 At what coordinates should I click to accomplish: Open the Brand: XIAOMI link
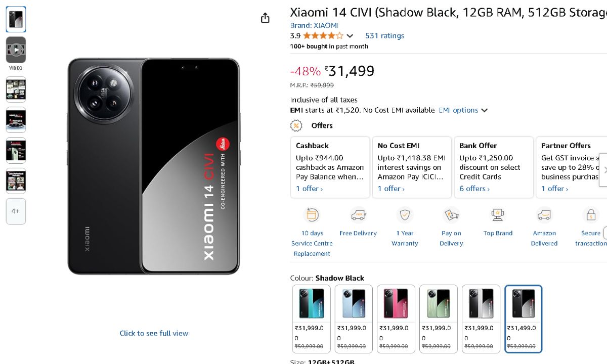314,25
